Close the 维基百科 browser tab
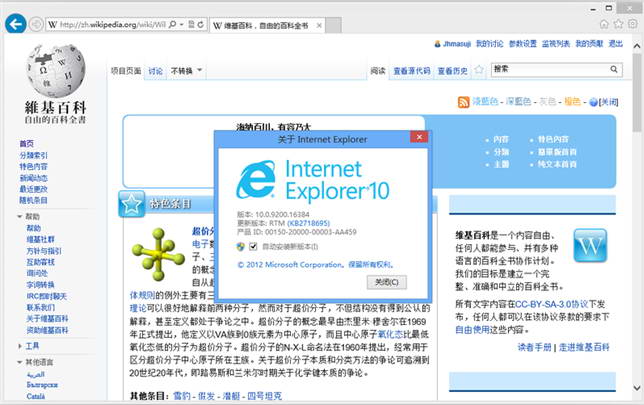 (319, 25)
